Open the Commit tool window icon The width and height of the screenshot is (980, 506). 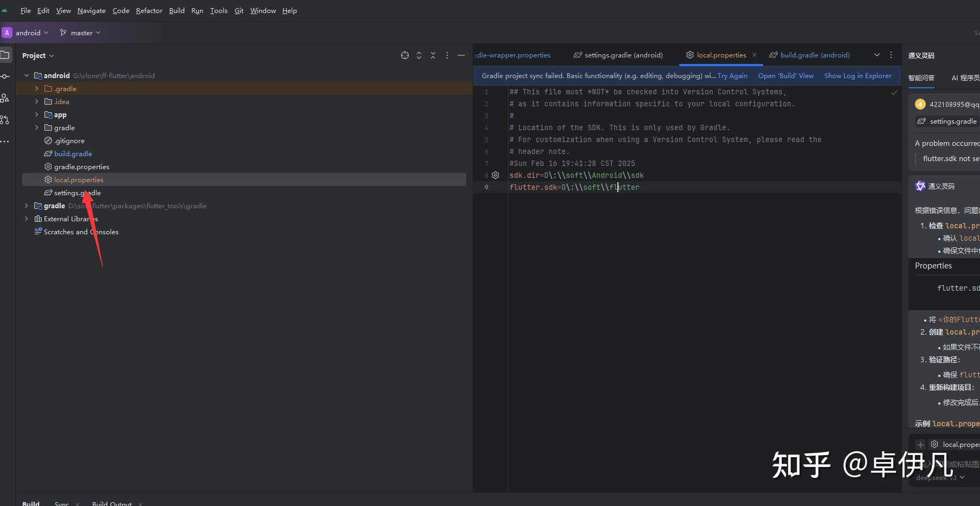5,76
